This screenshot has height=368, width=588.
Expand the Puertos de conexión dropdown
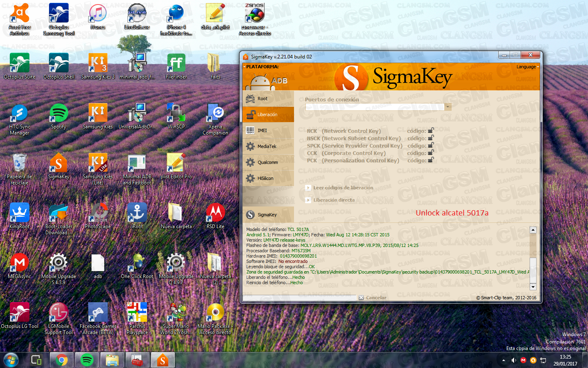point(448,107)
